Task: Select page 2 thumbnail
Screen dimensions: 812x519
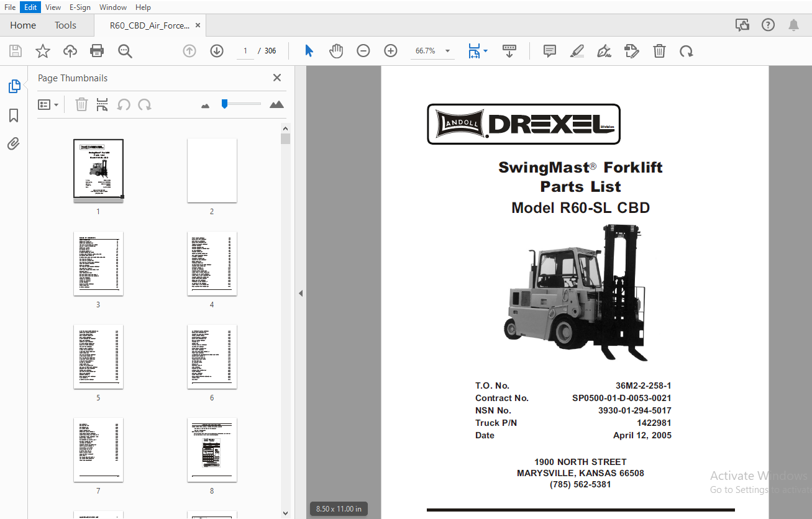Action: 212,171
